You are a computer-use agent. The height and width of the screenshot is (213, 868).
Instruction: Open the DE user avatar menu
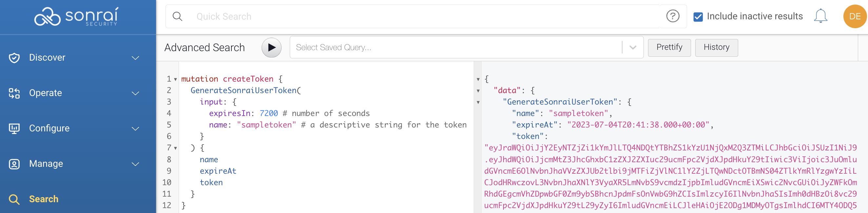pyautogui.click(x=855, y=16)
